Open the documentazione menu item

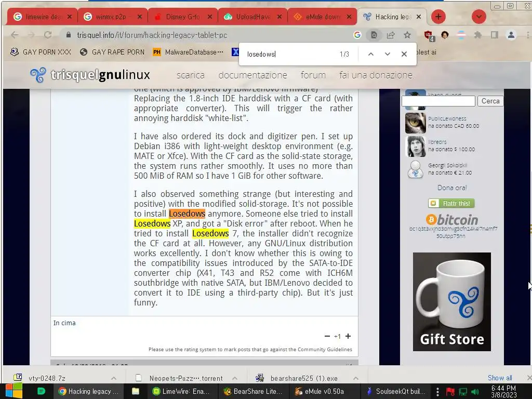point(253,75)
